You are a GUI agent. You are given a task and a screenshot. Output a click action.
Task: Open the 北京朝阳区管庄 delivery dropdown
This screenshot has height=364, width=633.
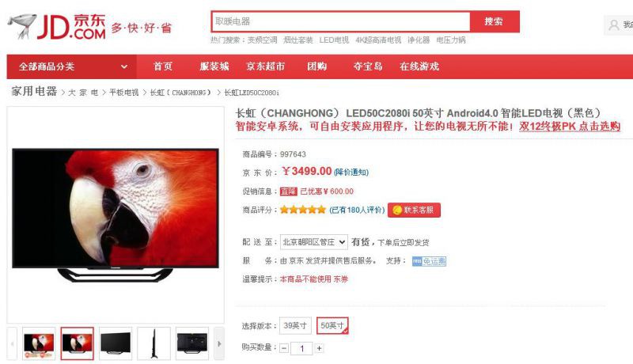(x=313, y=242)
